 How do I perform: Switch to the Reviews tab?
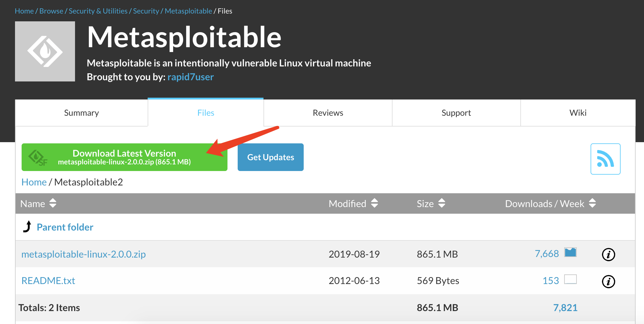tap(328, 113)
